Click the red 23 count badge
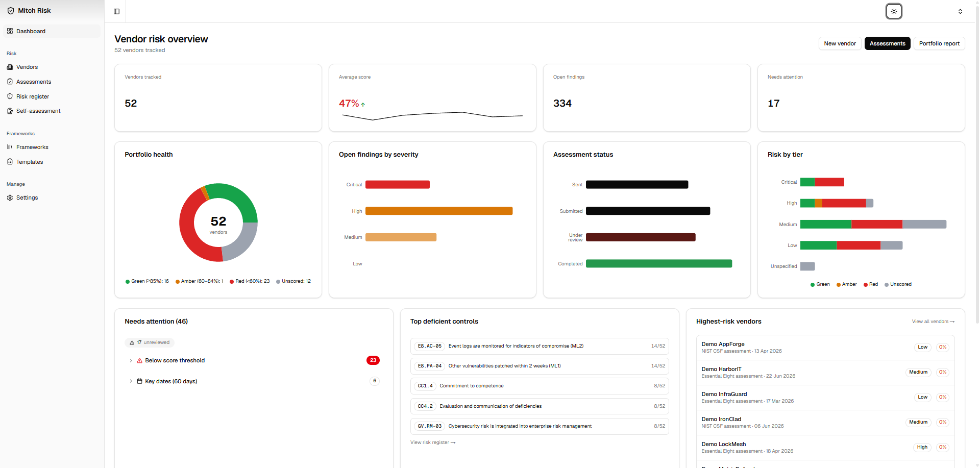Screen dimensions: 980x468 tap(373, 360)
